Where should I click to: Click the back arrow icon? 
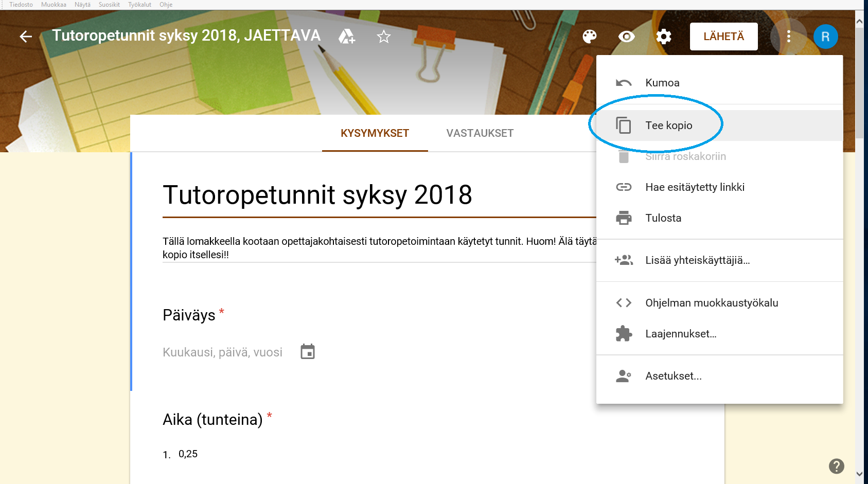(26, 37)
